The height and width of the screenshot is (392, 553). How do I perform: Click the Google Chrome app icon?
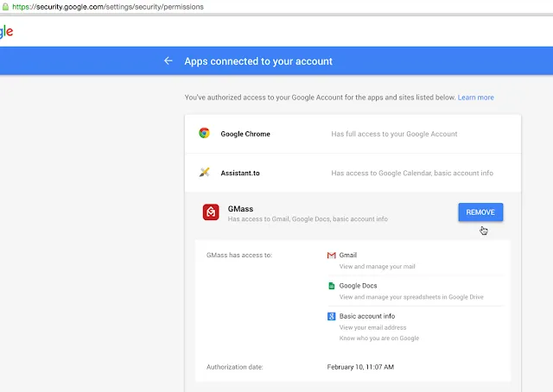pos(204,133)
